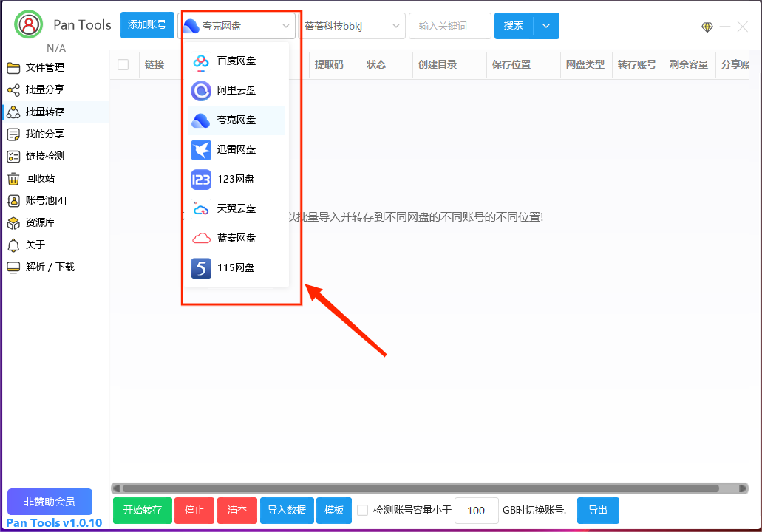Click the 链接检测 checklist icon
Screen dimensions: 762x532
coord(13,157)
